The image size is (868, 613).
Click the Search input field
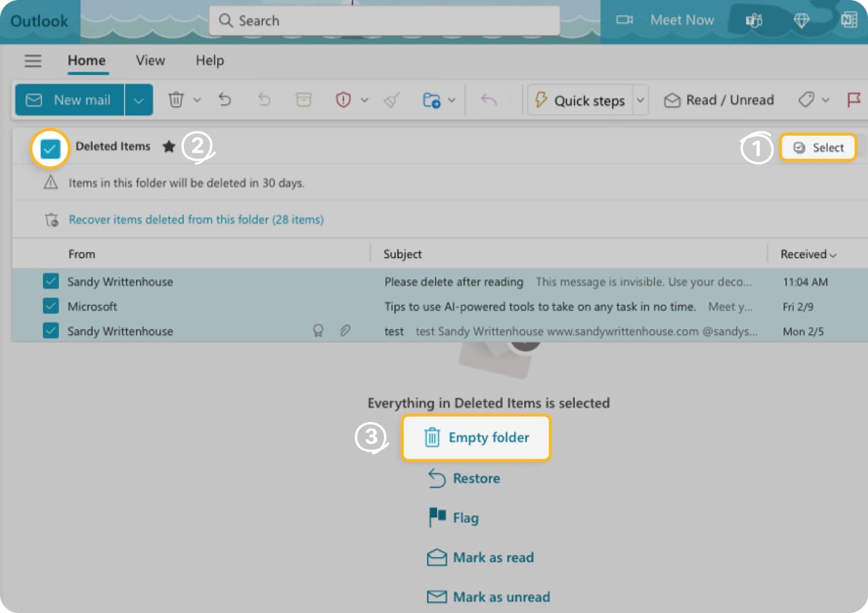click(x=384, y=21)
